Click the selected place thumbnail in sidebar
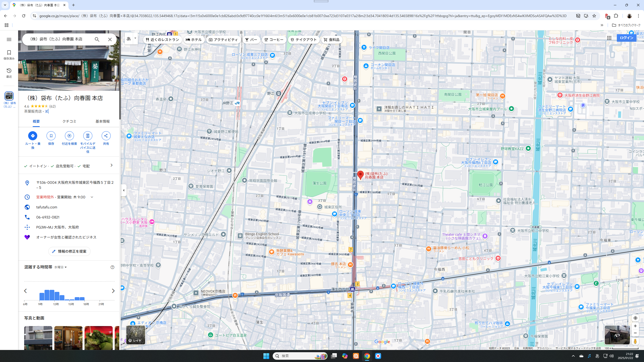 pyautogui.click(x=9, y=96)
